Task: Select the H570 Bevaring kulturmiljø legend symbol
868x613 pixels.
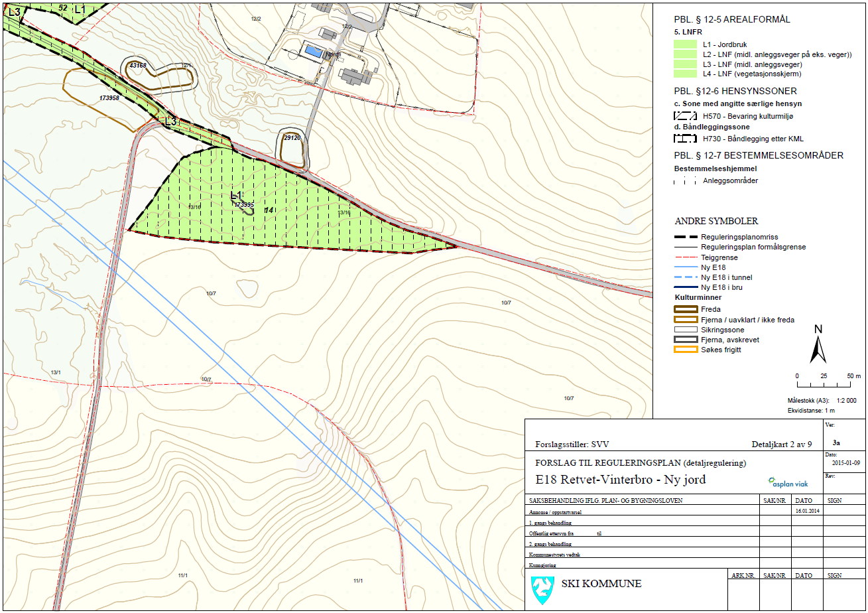Action: click(685, 116)
